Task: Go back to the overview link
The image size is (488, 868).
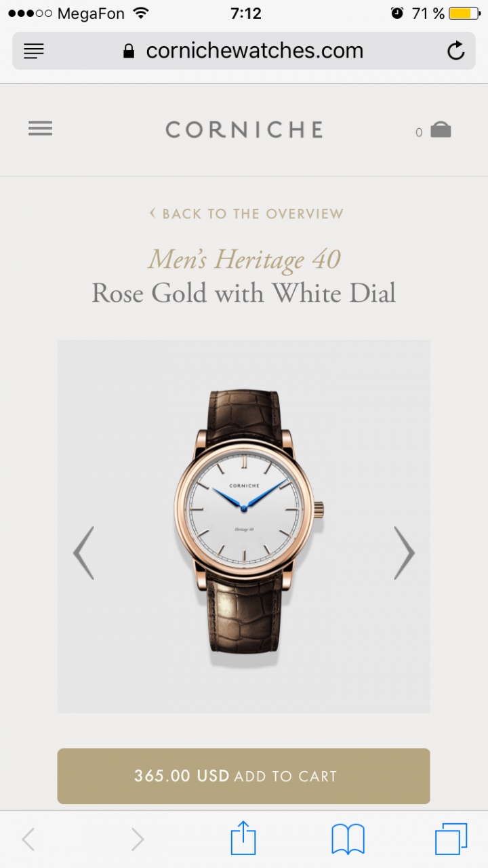Action: click(246, 214)
